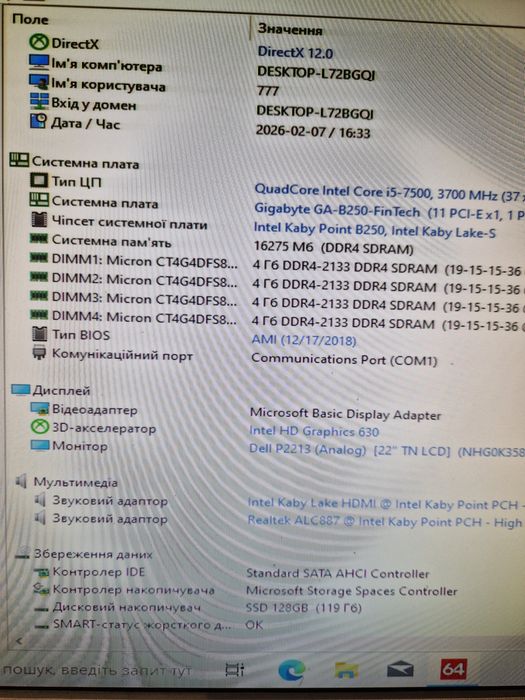This screenshot has width=525, height=700.
Task: Click the video adapter icon
Action: [40, 408]
